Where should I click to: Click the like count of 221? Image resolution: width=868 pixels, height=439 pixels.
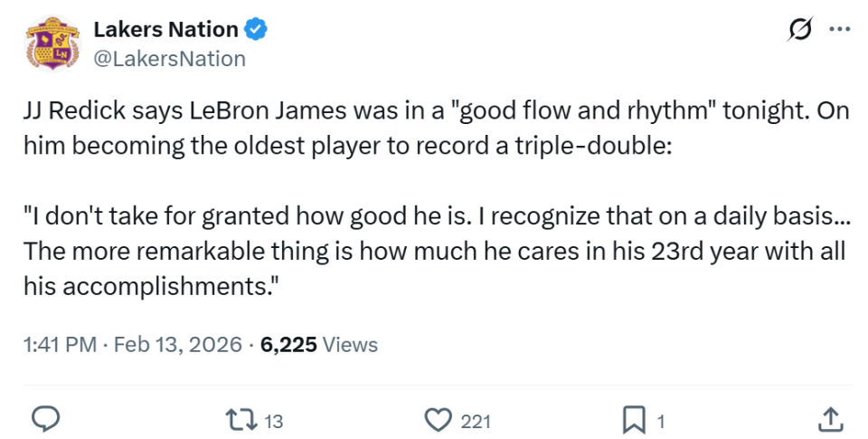click(476, 420)
